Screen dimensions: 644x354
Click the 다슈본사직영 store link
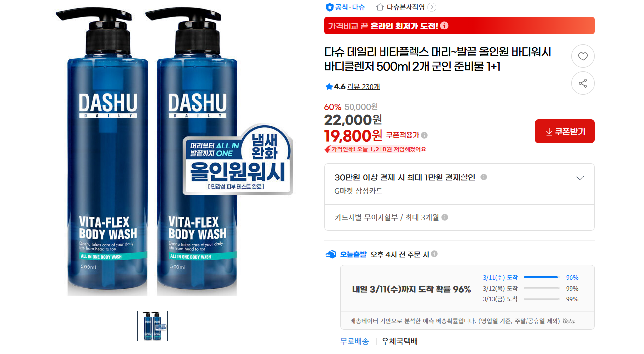coord(406,7)
